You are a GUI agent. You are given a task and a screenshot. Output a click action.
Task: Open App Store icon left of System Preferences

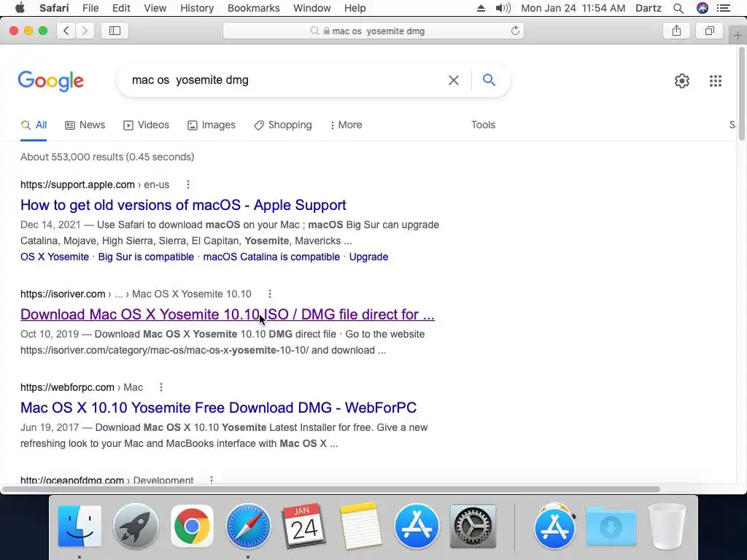[x=417, y=526]
